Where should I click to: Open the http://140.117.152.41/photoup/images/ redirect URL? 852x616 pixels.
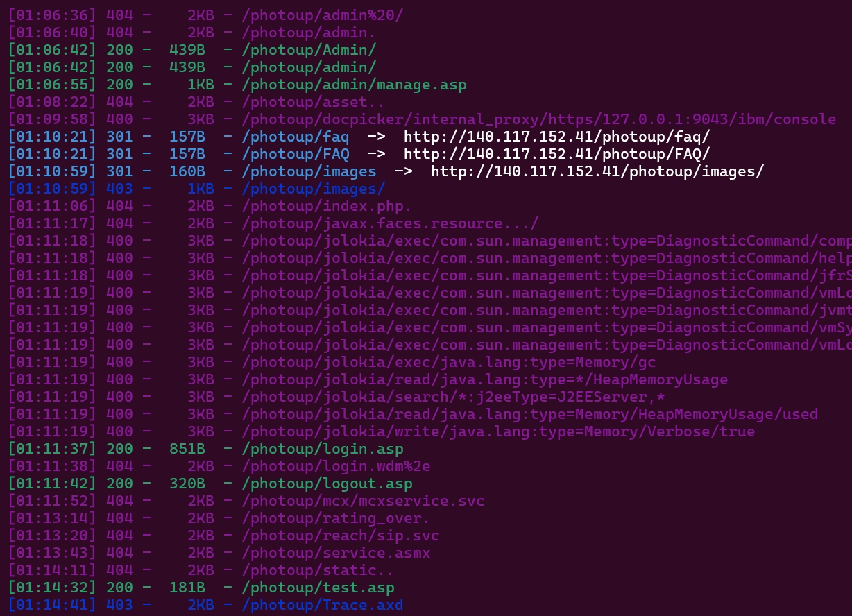pos(597,171)
